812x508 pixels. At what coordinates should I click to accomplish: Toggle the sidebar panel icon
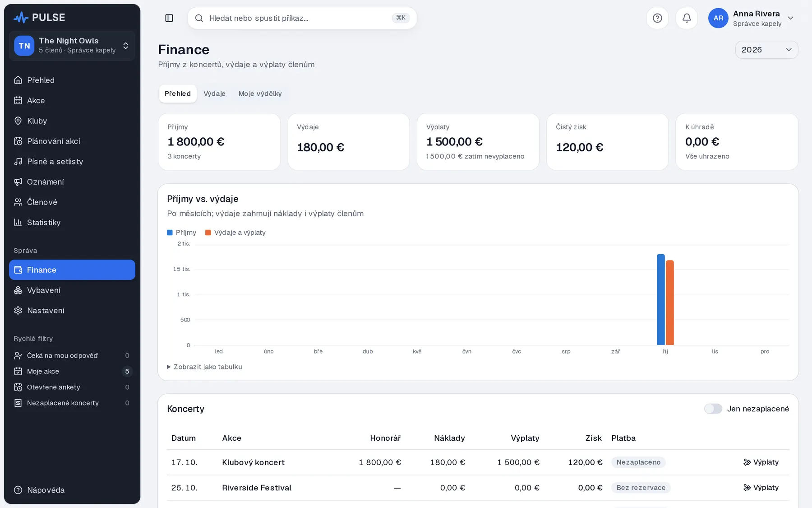169,18
